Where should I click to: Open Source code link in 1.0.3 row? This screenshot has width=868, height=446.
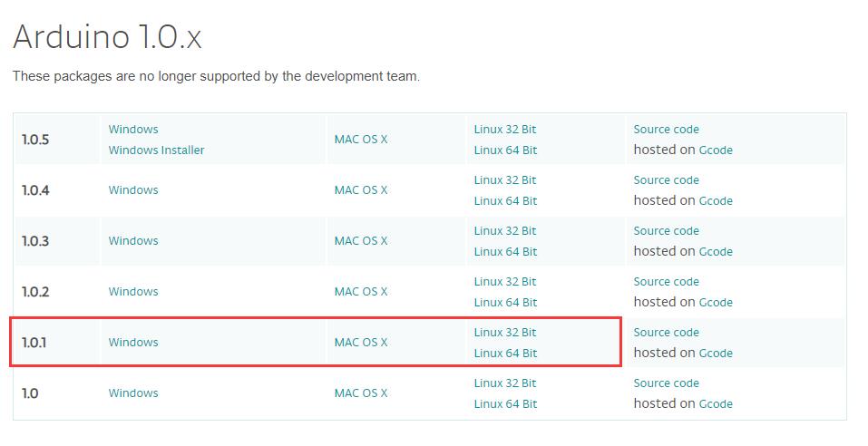(667, 231)
